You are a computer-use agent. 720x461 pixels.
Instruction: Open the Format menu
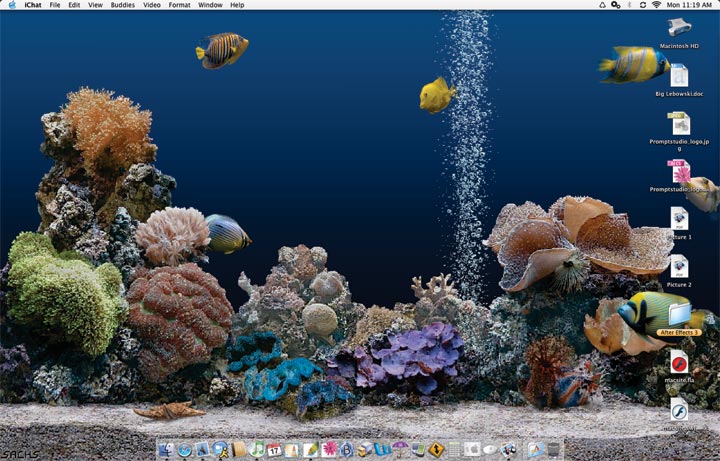click(x=179, y=5)
